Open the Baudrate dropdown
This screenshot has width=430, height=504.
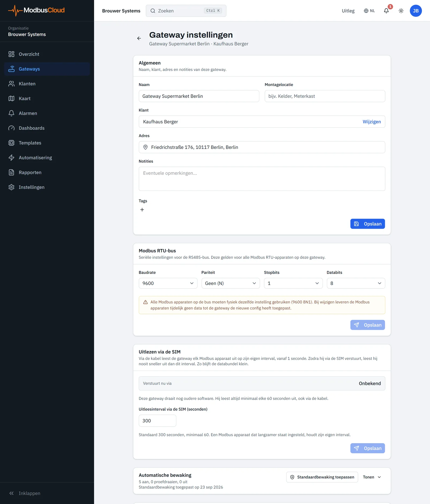tap(168, 283)
